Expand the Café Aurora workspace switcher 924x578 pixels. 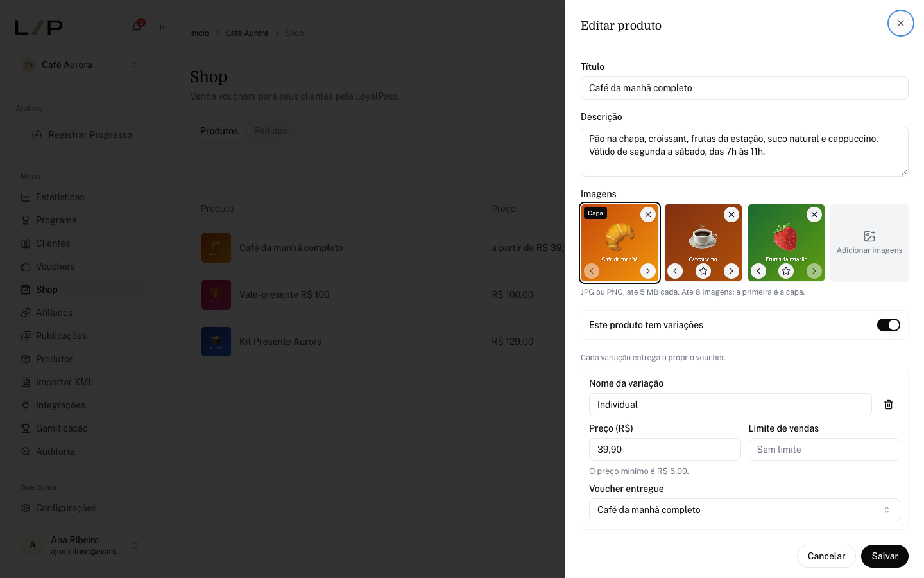(82, 65)
